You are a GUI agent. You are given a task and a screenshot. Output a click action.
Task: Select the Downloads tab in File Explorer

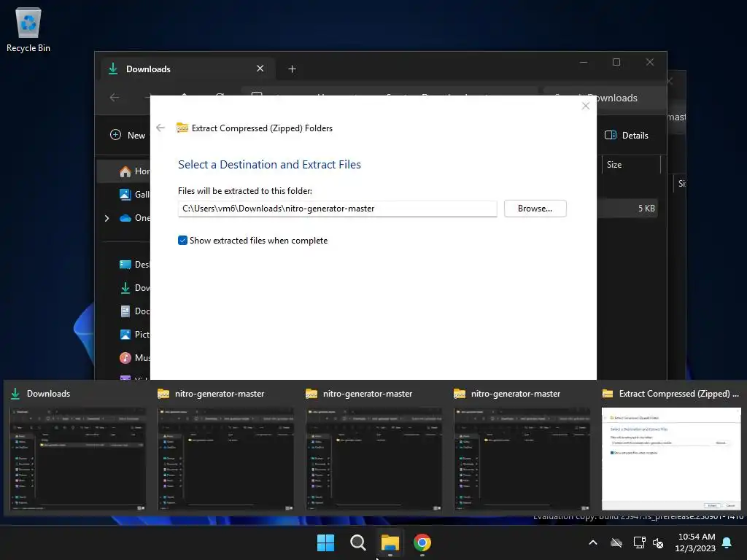click(x=186, y=69)
